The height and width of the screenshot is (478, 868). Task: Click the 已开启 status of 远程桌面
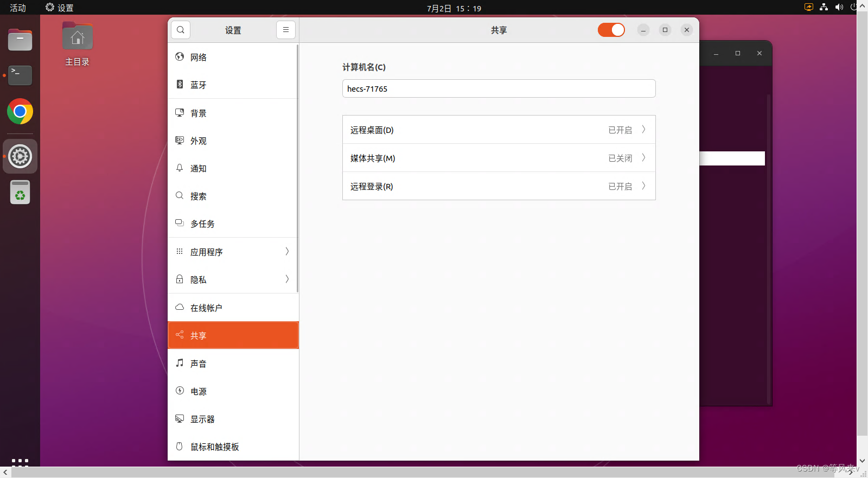[x=620, y=130]
